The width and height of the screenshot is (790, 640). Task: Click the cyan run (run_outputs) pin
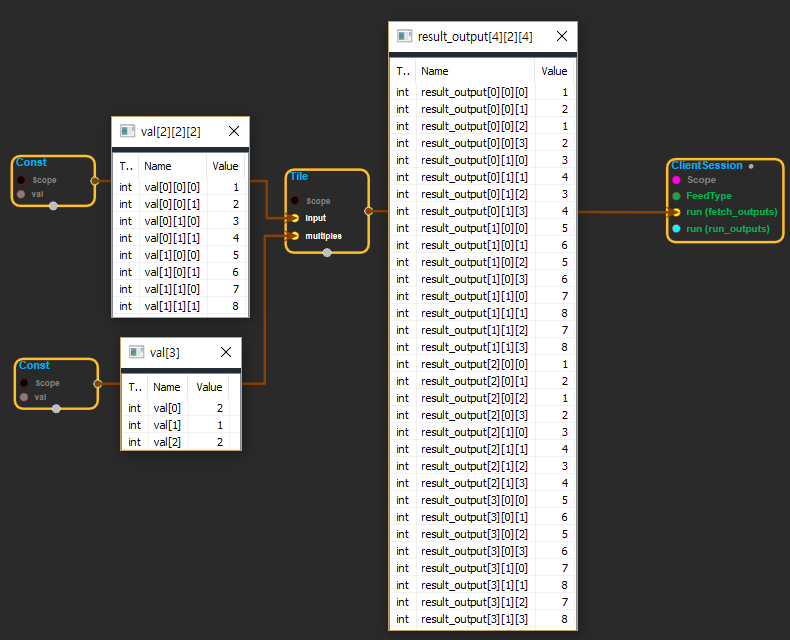pyautogui.click(x=676, y=229)
